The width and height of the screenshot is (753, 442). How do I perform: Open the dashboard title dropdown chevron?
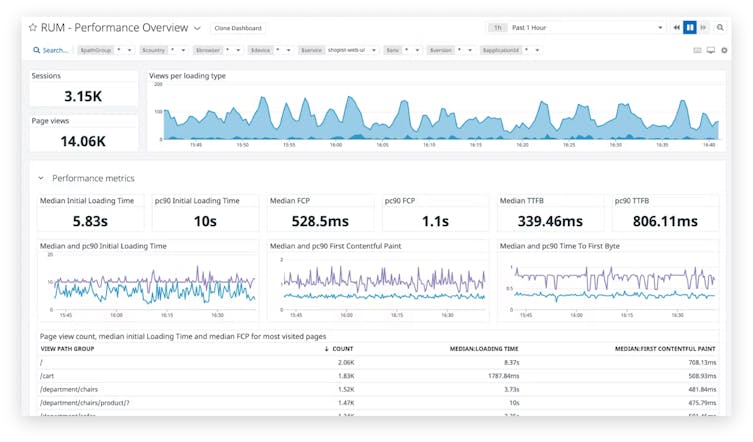[197, 28]
